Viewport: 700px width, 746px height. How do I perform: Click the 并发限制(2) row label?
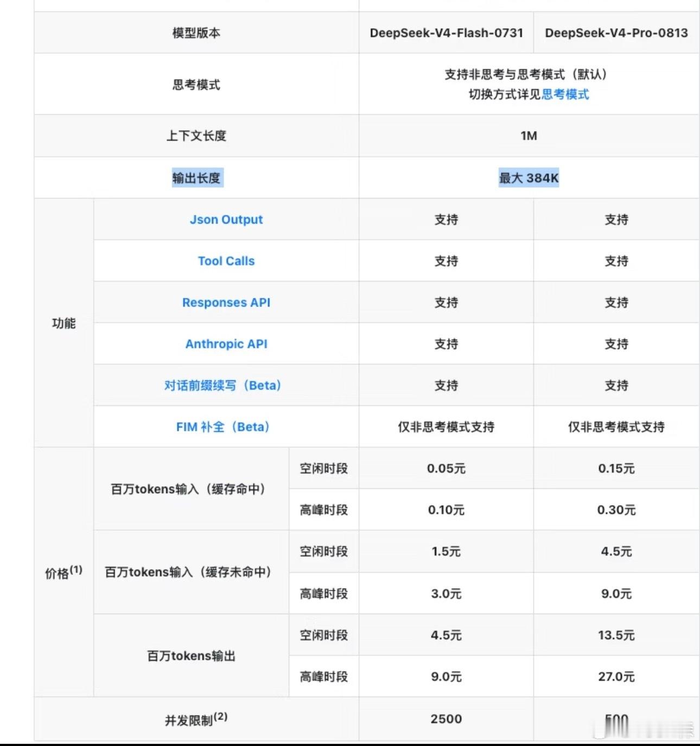[x=196, y=719]
